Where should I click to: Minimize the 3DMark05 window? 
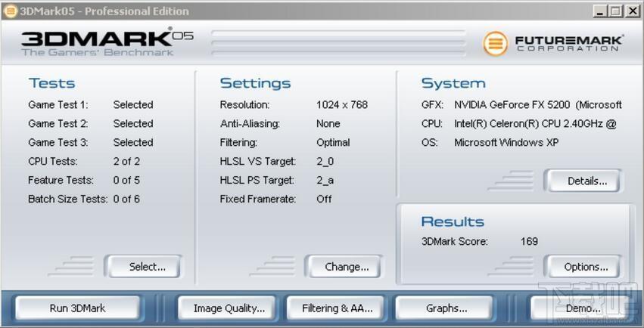[x=599, y=11]
